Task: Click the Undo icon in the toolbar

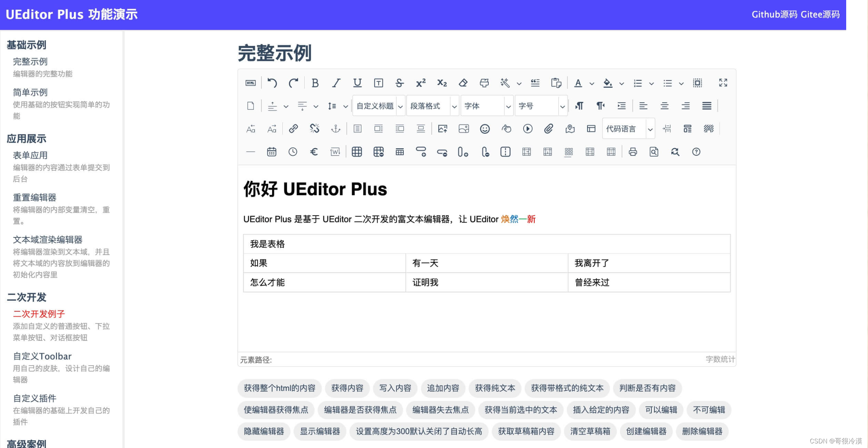Action: (272, 83)
